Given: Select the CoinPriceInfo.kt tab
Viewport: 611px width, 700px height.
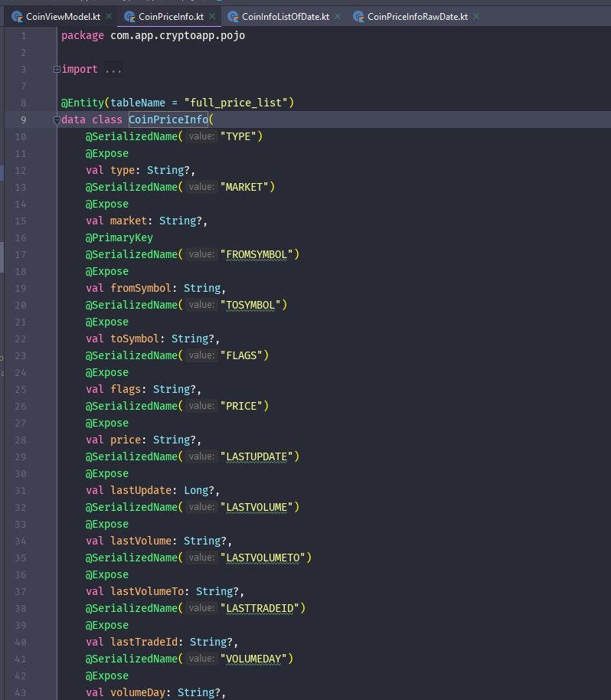Looking at the screenshot, I should [x=171, y=17].
